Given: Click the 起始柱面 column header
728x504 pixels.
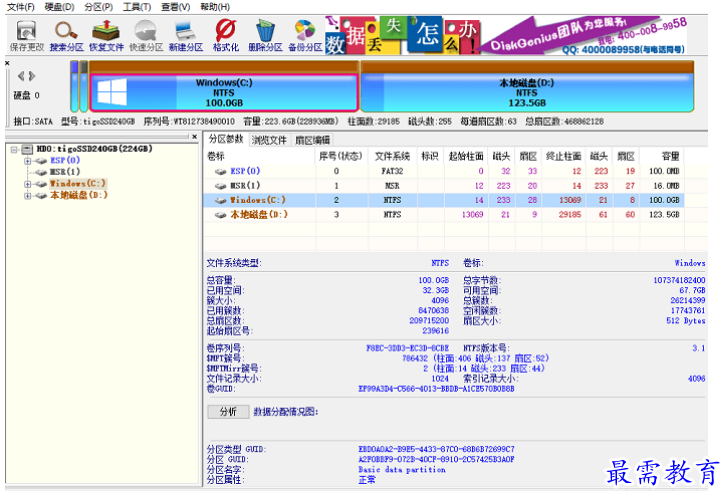Looking at the screenshot, I should [466, 156].
